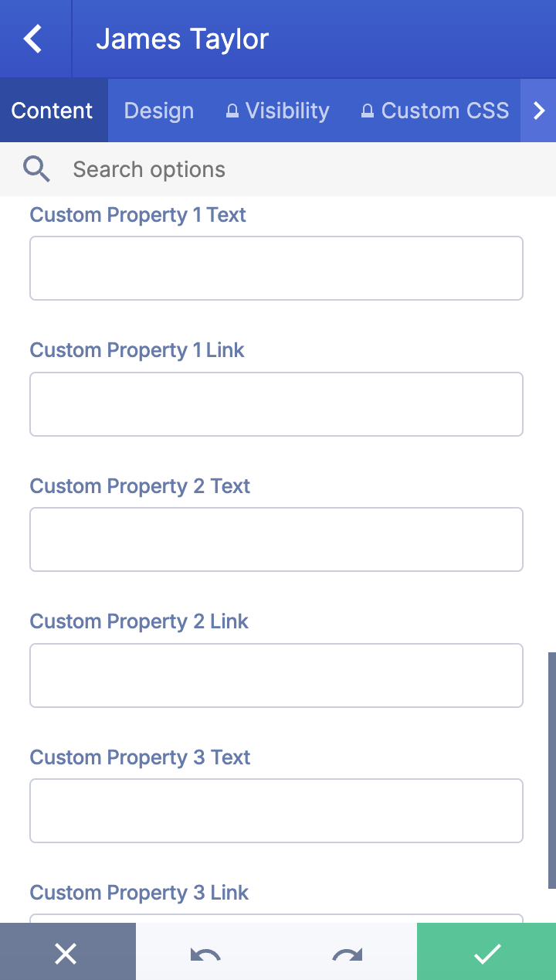
Task: Collapse extra tabs using the chevron control
Action: [540, 110]
